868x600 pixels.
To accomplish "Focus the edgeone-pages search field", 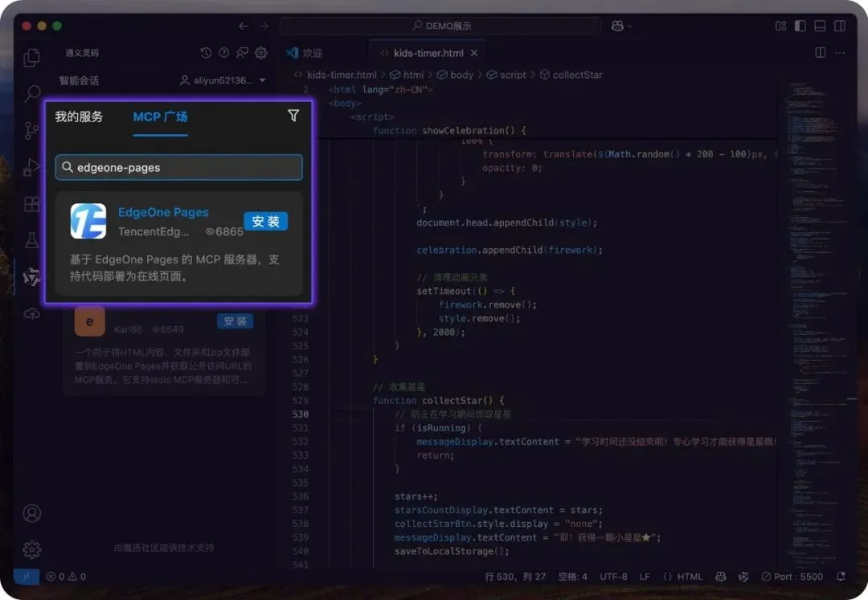I will click(x=178, y=167).
